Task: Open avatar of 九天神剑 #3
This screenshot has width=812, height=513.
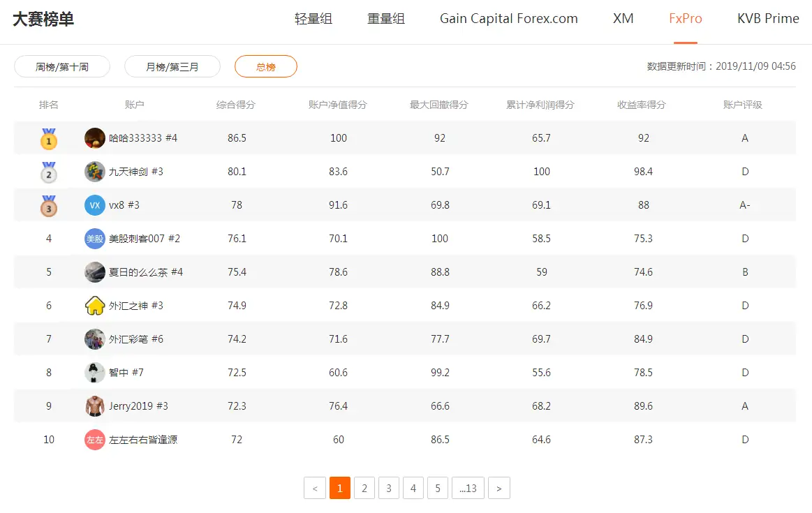Action: (95, 172)
